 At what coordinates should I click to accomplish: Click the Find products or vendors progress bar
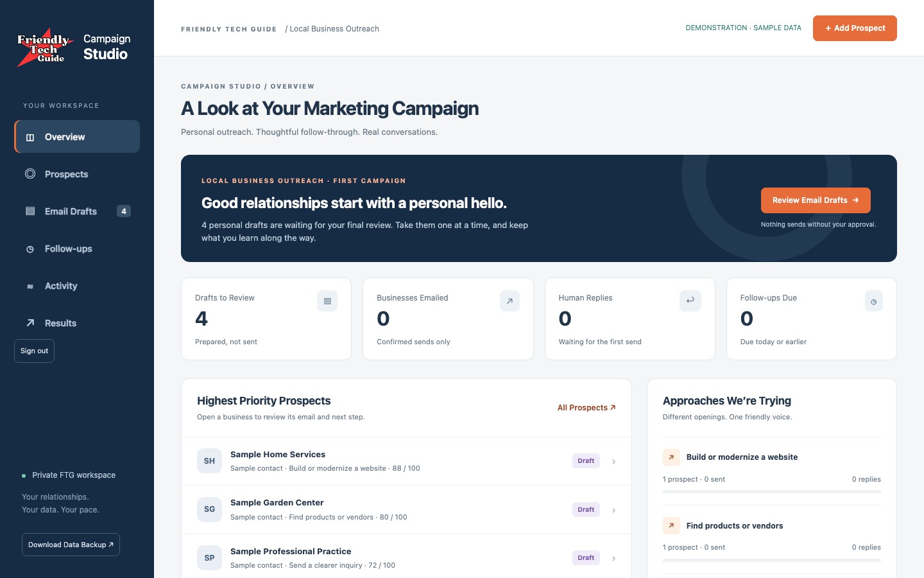[x=772, y=560]
